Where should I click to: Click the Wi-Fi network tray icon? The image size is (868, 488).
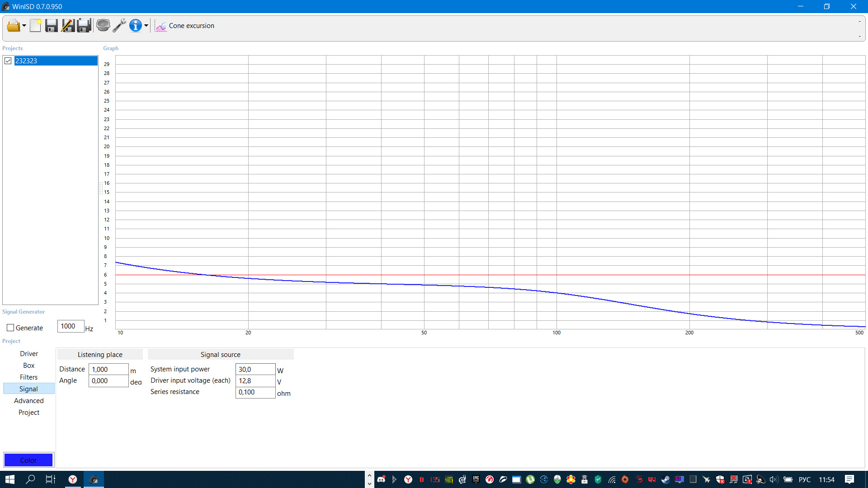pos(612,479)
